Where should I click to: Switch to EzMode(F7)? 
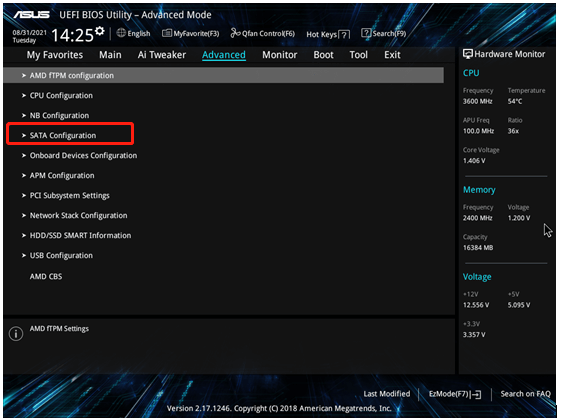pos(449,394)
